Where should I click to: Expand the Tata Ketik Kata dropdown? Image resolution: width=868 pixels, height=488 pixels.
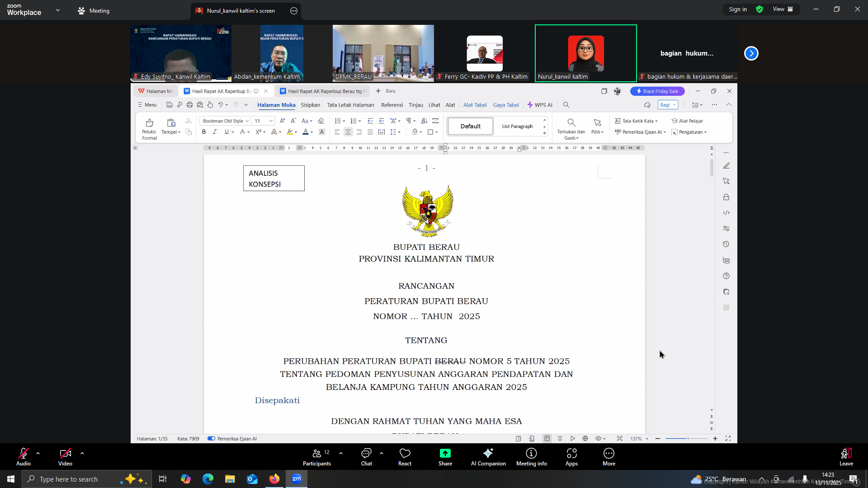(x=656, y=121)
